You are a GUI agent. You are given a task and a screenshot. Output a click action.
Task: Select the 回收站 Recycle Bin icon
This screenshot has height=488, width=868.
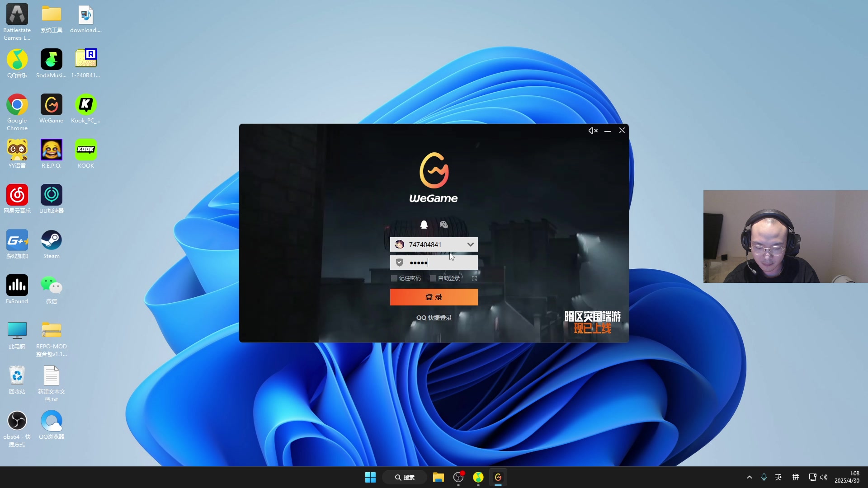coord(17,380)
